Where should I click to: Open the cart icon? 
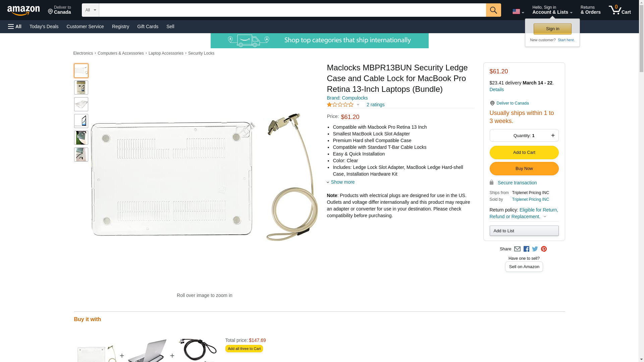pos(620,10)
